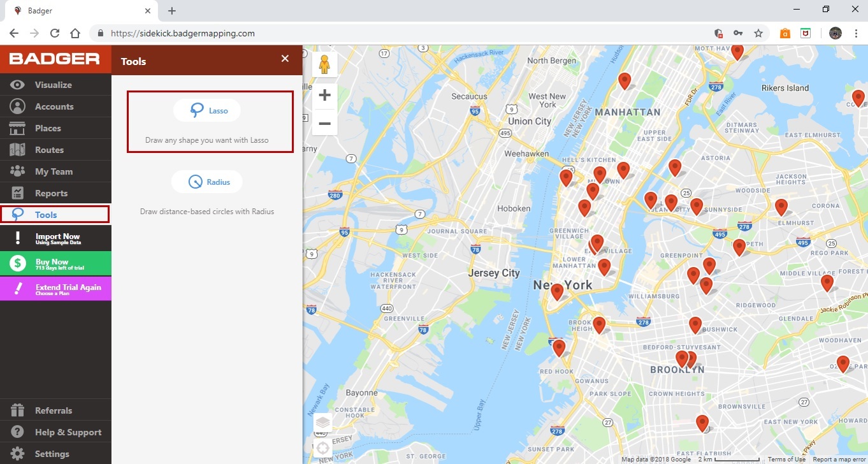Select the Badger browser tab
Screen dimensions: 868x464
[76, 10]
